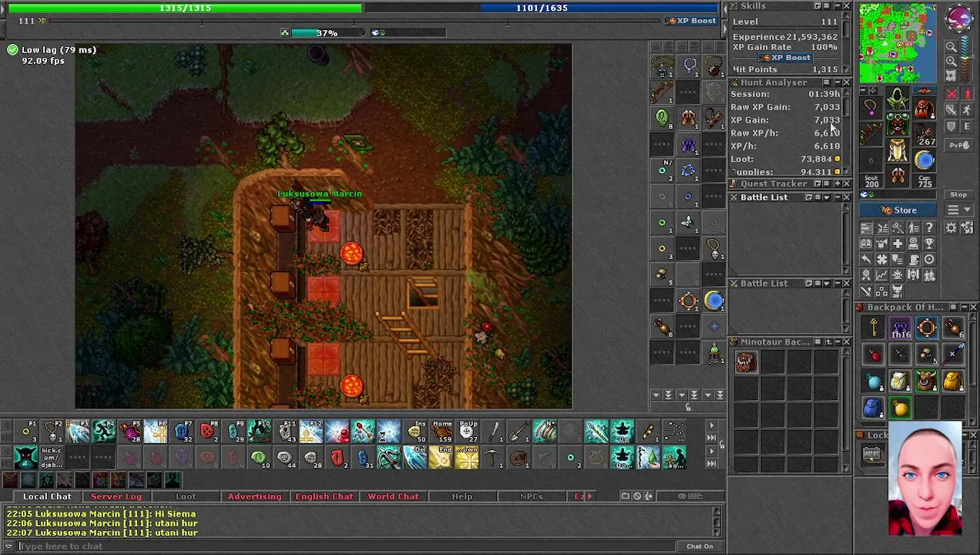Open the trophy icon in control buttons
Screen dimensions: 980x555
929,244
